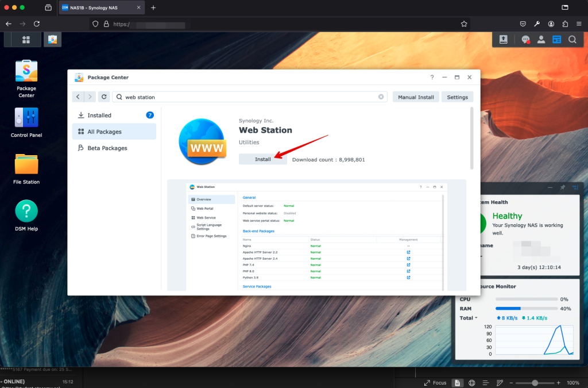This screenshot has height=388, width=588.
Task: Open Package Center help question mark
Action: tap(432, 77)
